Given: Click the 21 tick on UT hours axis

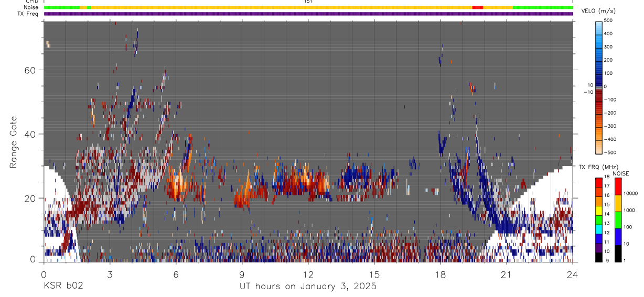Looking at the screenshot, I should (x=507, y=274).
